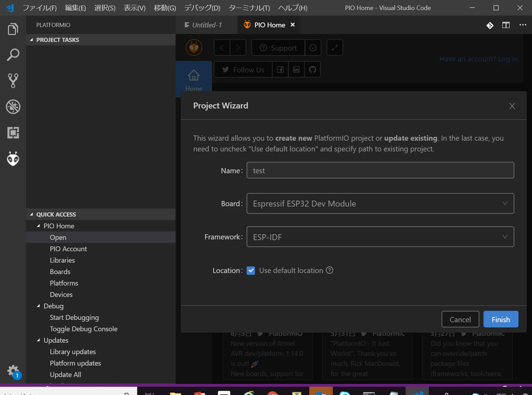This screenshot has width=532, height=395.
Task: Click the Support button
Action: pos(278,47)
